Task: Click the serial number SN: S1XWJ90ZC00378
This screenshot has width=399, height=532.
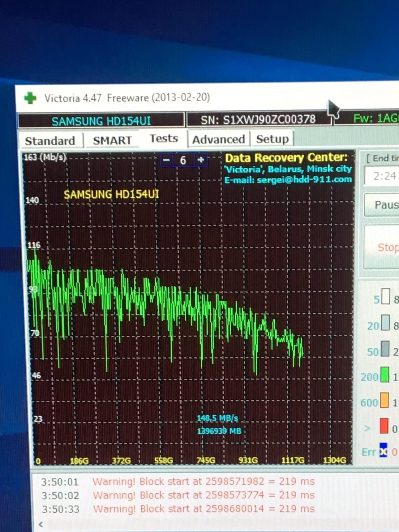Action: point(258,119)
